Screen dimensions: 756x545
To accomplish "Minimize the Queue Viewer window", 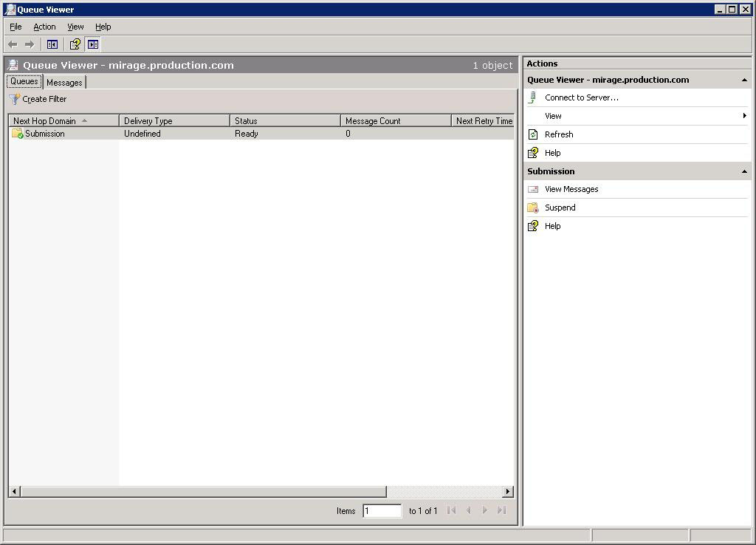I will pos(720,9).
